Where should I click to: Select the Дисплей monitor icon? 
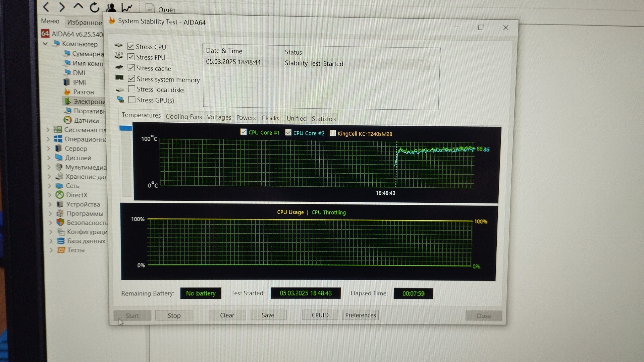(59, 158)
